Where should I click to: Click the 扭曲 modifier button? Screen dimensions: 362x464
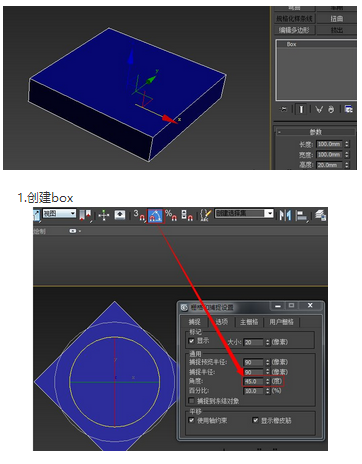336,18
